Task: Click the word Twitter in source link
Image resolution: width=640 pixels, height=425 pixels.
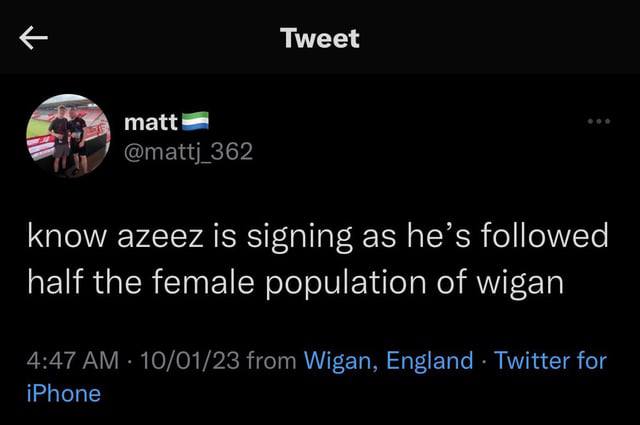Action: coord(533,360)
